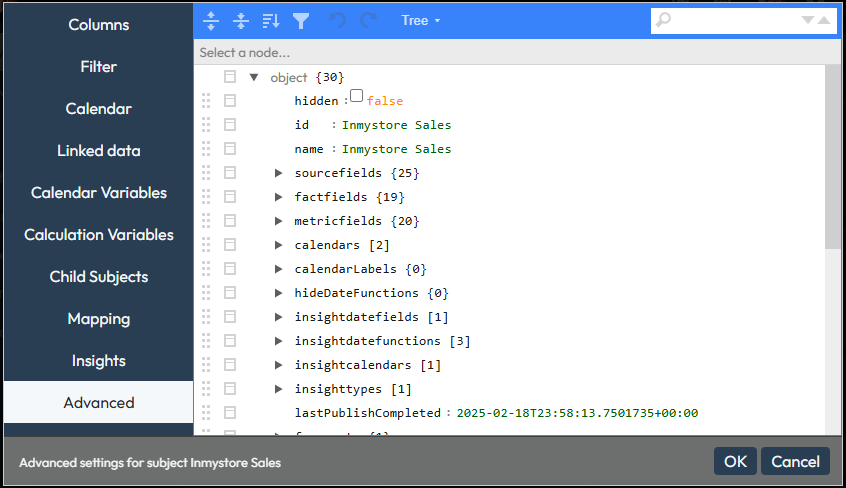Open action menu for calendars row
Screen dimensions: 846x488
(230, 245)
